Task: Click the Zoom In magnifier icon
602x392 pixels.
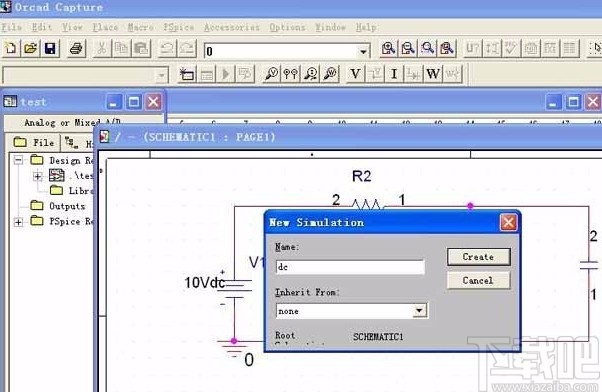Action: [388, 48]
